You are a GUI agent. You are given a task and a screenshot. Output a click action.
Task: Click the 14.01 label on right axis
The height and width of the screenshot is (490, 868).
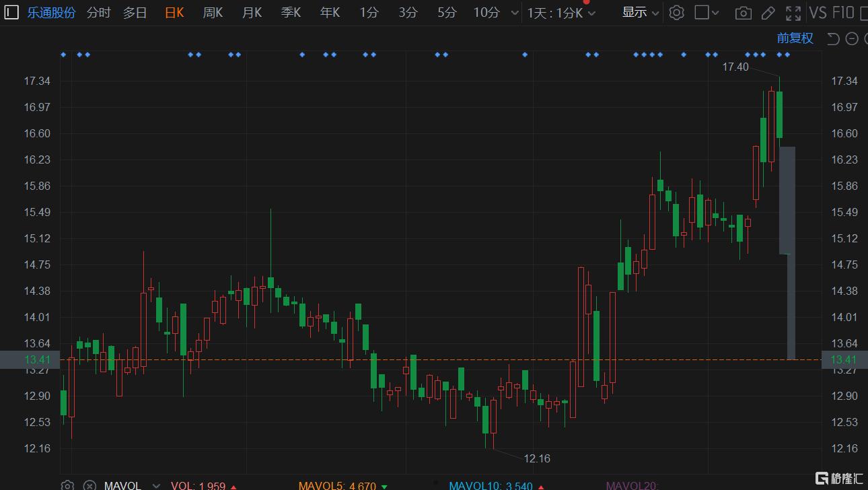pyautogui.click(x=844, y=317)
